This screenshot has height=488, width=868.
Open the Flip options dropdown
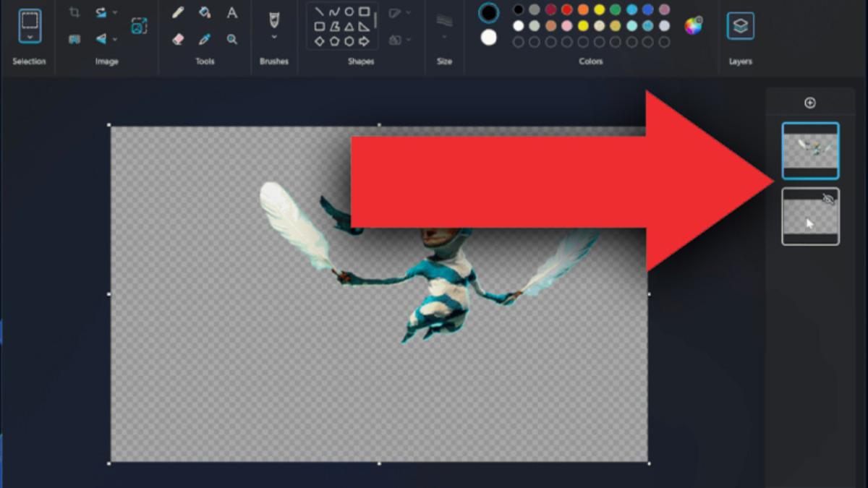[x=114, y=38]
